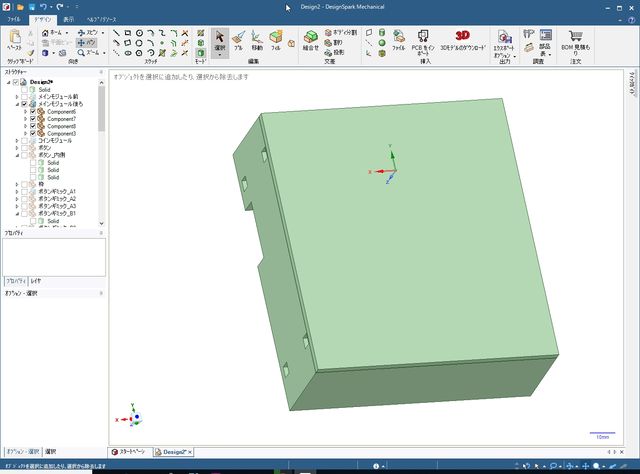Switch to Sketch mode icon in Mode group

point(200,33)
